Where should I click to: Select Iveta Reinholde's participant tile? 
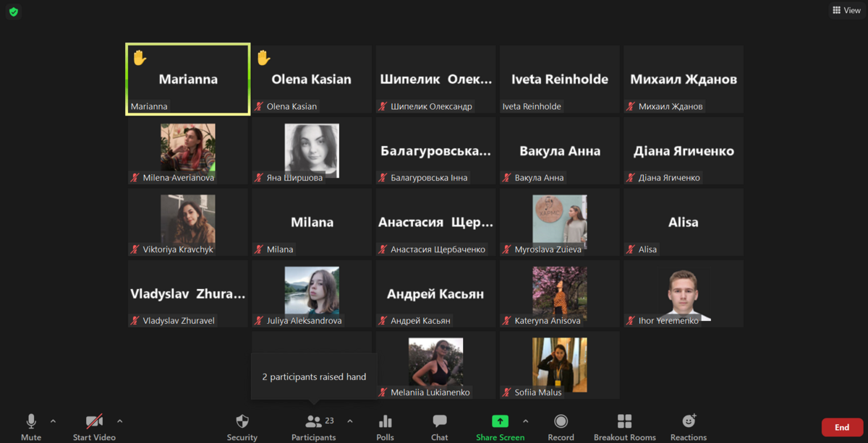click(560, 79)
